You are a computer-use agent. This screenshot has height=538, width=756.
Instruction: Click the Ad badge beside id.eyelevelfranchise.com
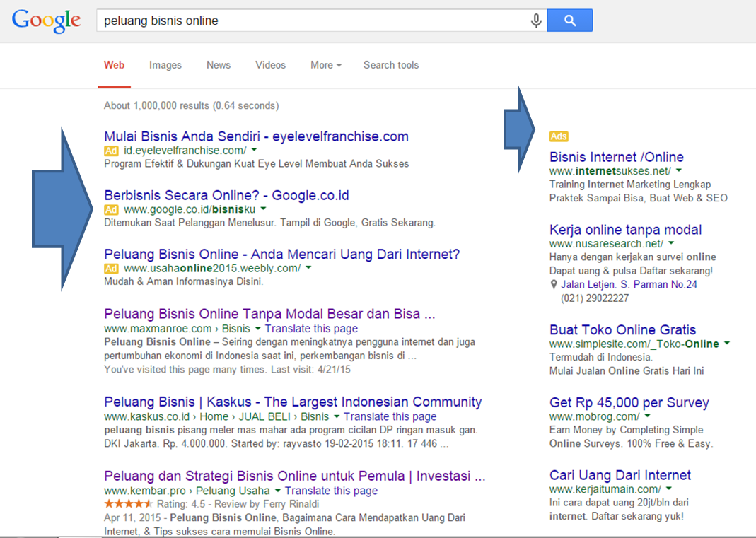tap(111, 151)
